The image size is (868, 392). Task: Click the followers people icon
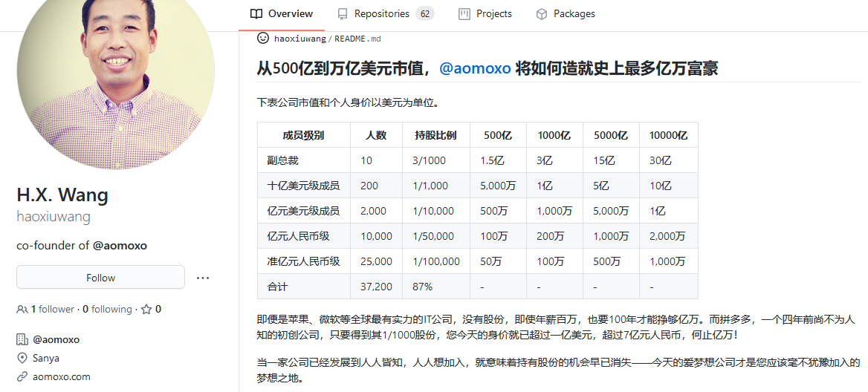(x=22, y=309)
